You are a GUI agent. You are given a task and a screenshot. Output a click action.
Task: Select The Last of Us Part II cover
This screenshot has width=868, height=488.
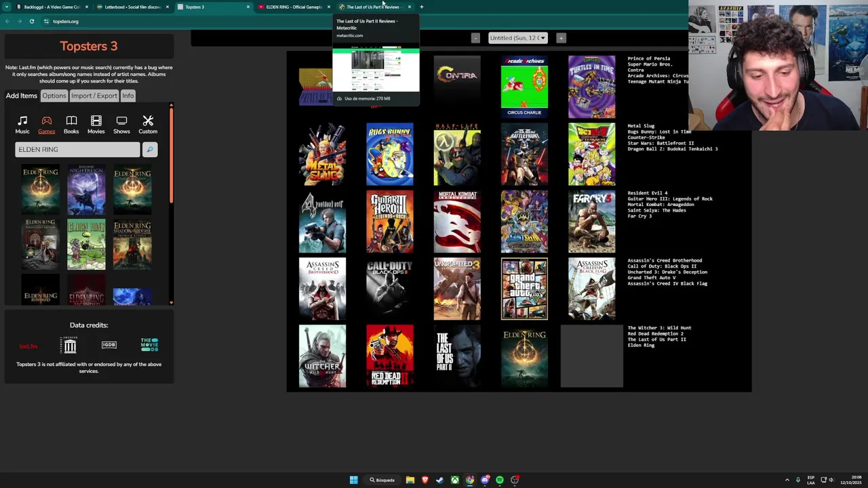(x=457, y=357)
